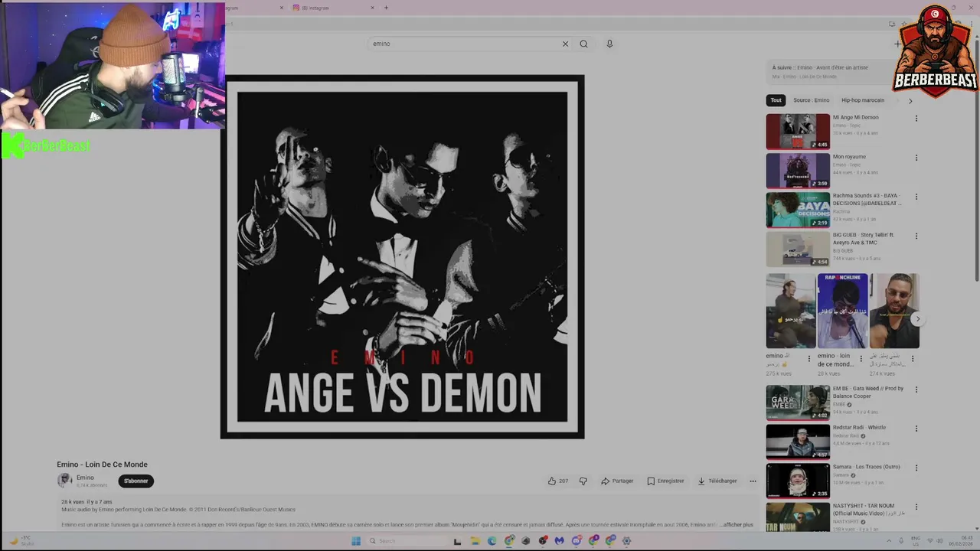Open options menu for Redstar Radi video
The height and width of the screenshot is (551, 980).
coord(916,429)
